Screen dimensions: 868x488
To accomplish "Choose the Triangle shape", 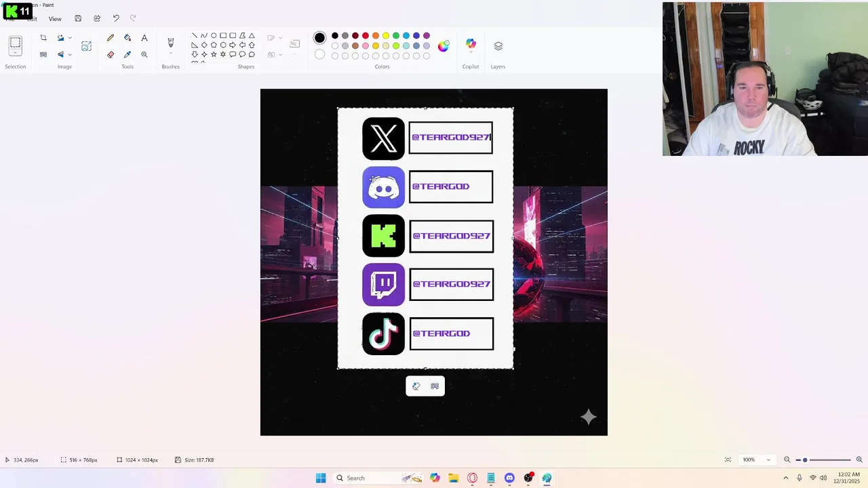I will pos(252,36).
